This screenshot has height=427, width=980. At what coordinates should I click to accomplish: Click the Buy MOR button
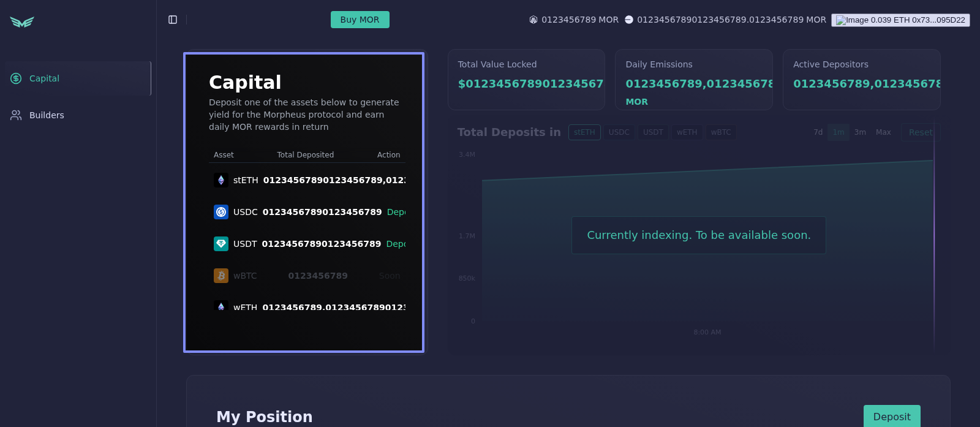click(360, 20)
